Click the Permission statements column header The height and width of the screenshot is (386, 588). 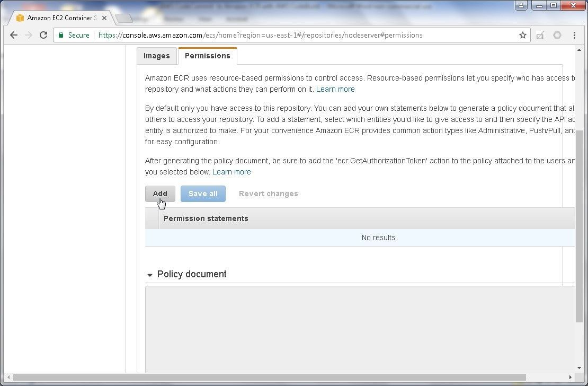206,218
